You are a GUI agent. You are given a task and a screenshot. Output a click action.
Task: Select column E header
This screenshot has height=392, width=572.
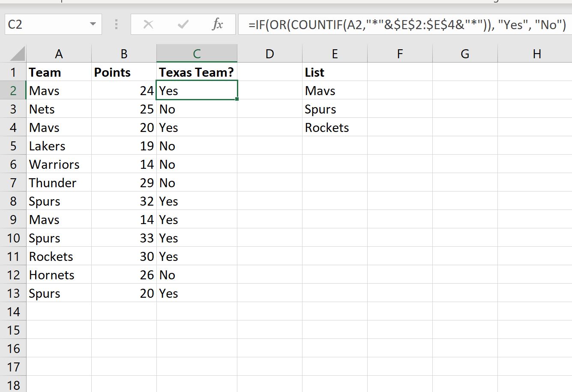(x=335, y=54)
